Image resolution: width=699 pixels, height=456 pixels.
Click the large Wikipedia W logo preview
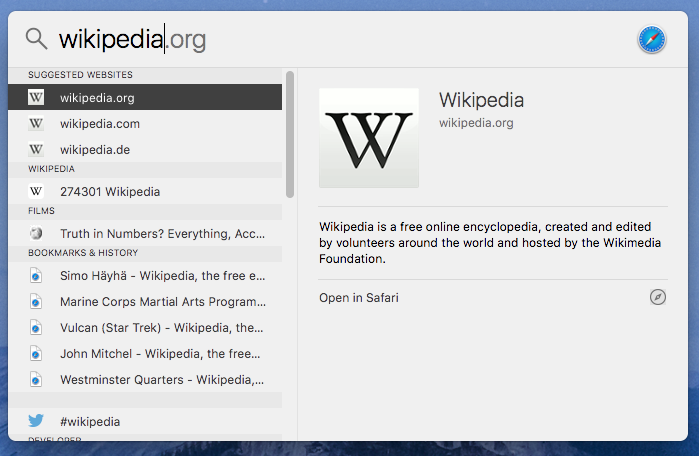coord(369,138)
